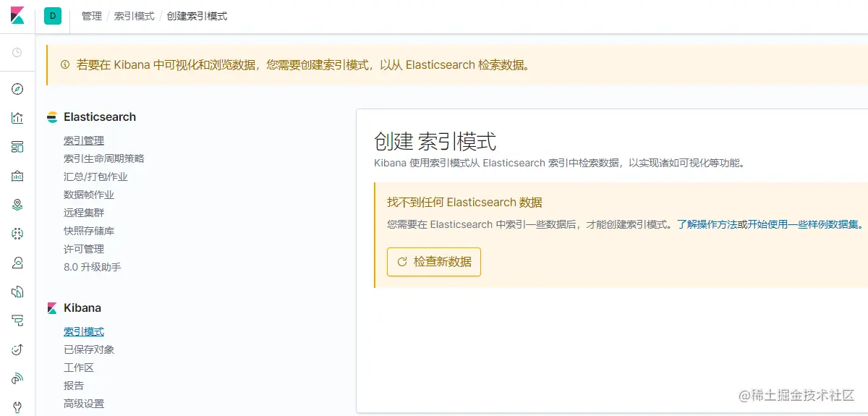Open Machine Learning icon in sidebar
This screenshot has width=868, height=416.
(x=17, y=234)
